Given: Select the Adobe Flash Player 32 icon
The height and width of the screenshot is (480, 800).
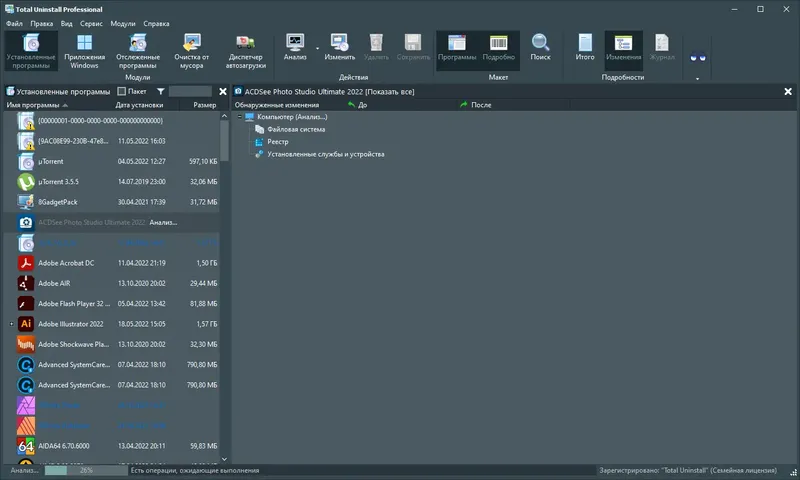Looking at the screenshot, I should tap(26, 304).
